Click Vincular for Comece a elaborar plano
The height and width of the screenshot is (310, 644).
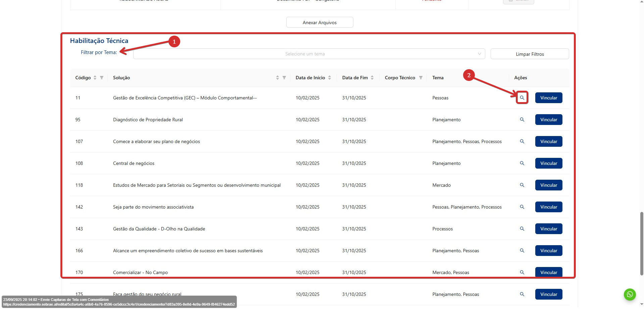tap(548, 141)
